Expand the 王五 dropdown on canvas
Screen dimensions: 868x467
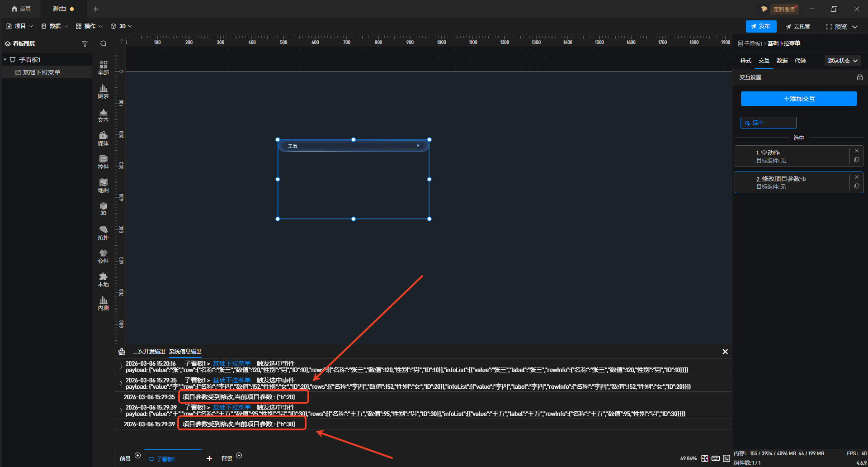[x=418, y=146]
